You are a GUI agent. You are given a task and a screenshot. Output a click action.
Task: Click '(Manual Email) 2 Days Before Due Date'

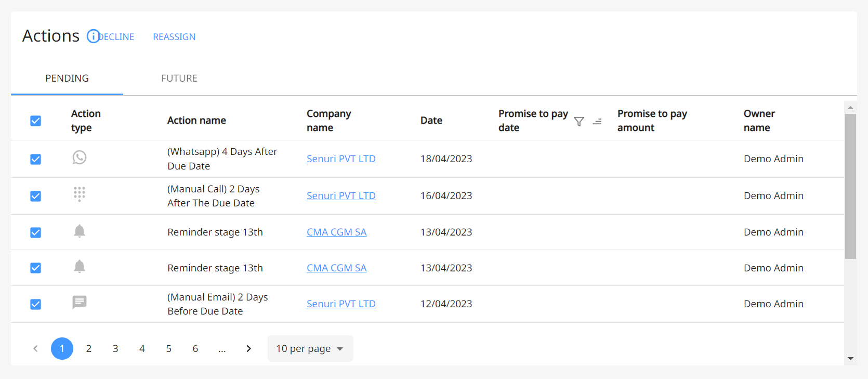tap(218, 304)
